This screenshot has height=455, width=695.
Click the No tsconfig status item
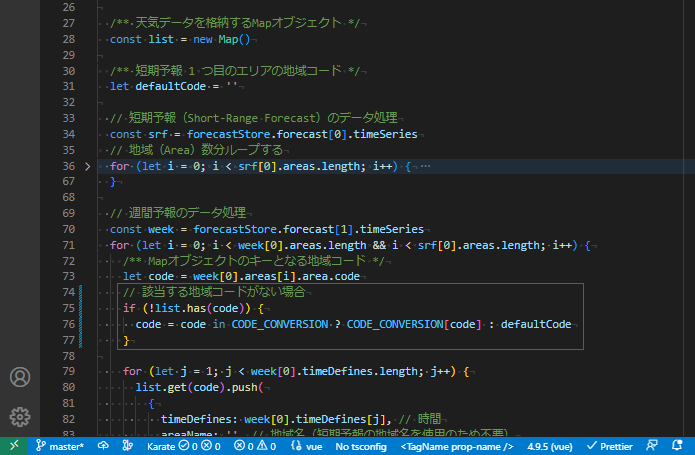pyautogui.click(x=361, y=447)
